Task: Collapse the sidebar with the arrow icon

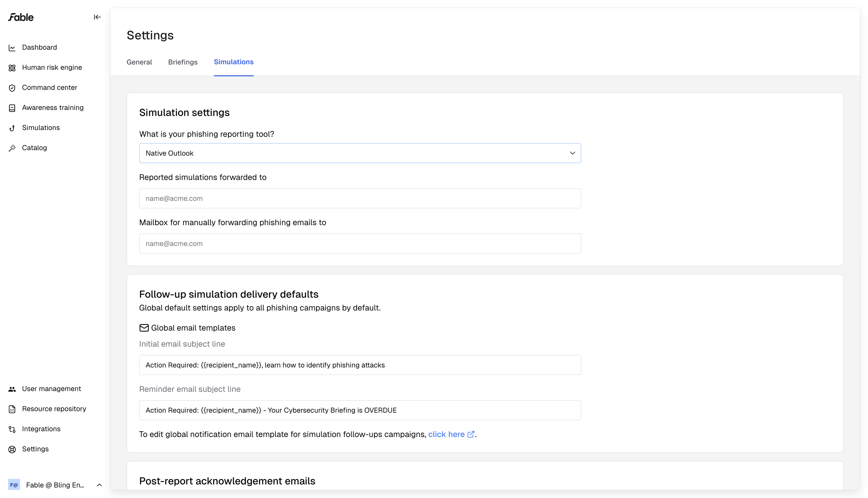Action: pyautogui.click(x=97, y=17)
